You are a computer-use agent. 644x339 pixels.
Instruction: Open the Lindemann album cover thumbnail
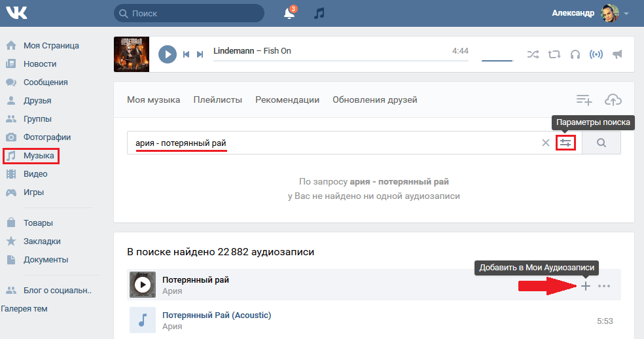(132, 54)
